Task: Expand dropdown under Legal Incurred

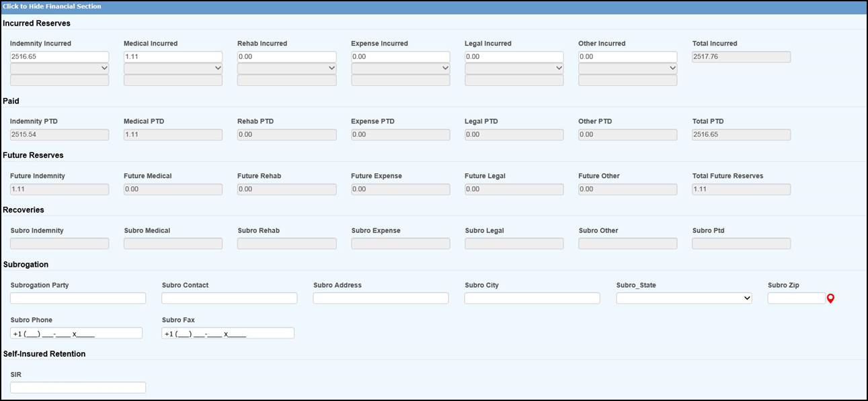Action: (514, 69)
